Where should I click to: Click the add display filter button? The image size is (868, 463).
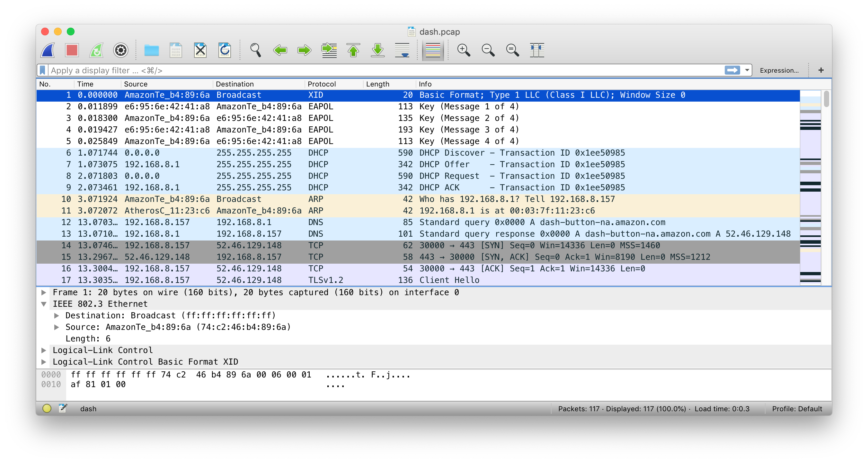point(821,69)
